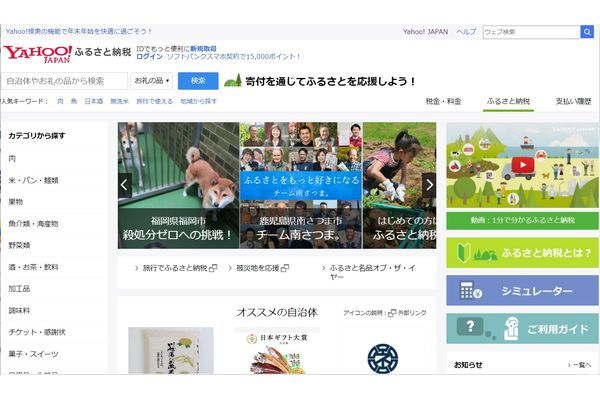Screen dimensions: 600x400
Task: Focus the ウェブ検索 input box
Action: click(532, 32)
